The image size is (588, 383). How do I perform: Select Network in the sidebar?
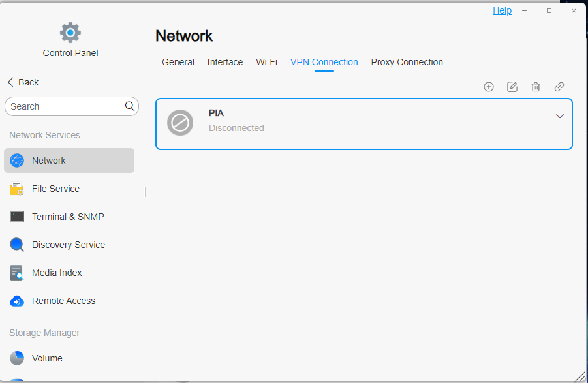(x=69, y=161)
